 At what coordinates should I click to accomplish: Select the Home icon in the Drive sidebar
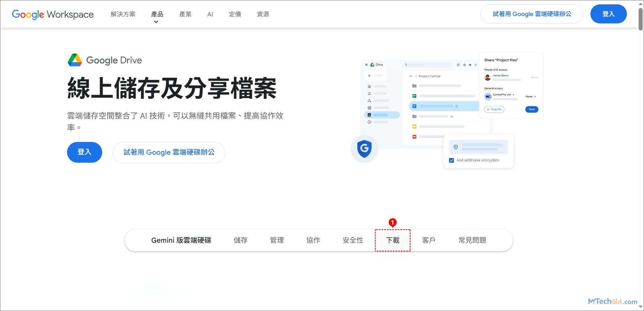(369, 86)
